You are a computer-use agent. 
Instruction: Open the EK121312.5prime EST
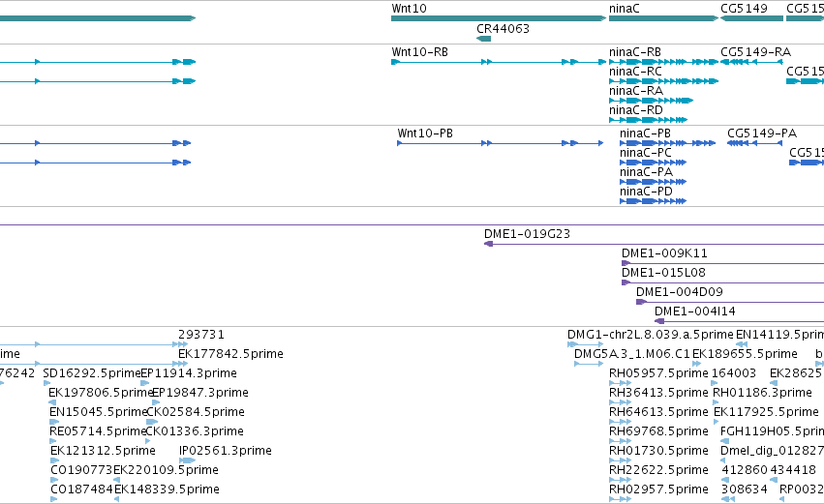coord(103,452)
